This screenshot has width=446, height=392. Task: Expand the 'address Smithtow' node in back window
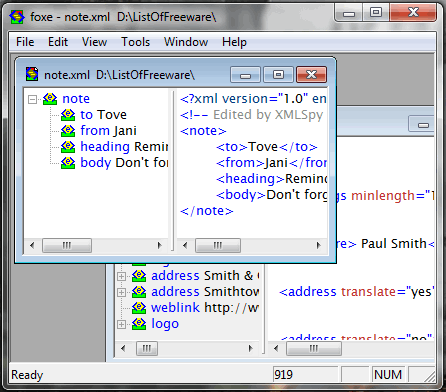point(121,292)
